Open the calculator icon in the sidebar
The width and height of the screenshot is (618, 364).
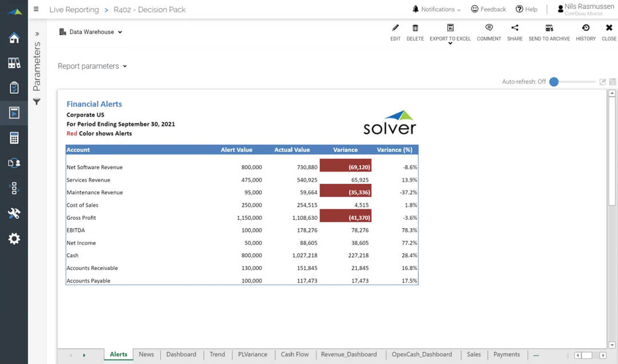point(14,138)
